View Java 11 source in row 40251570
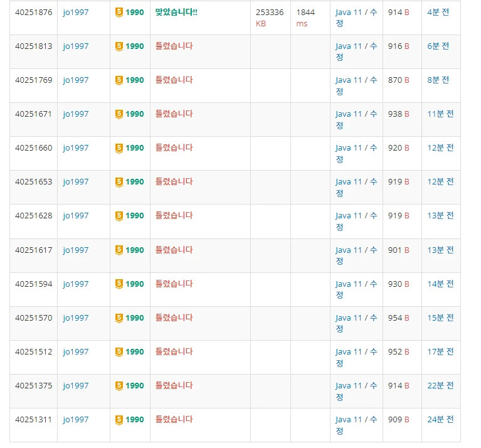 coord(349,318)
